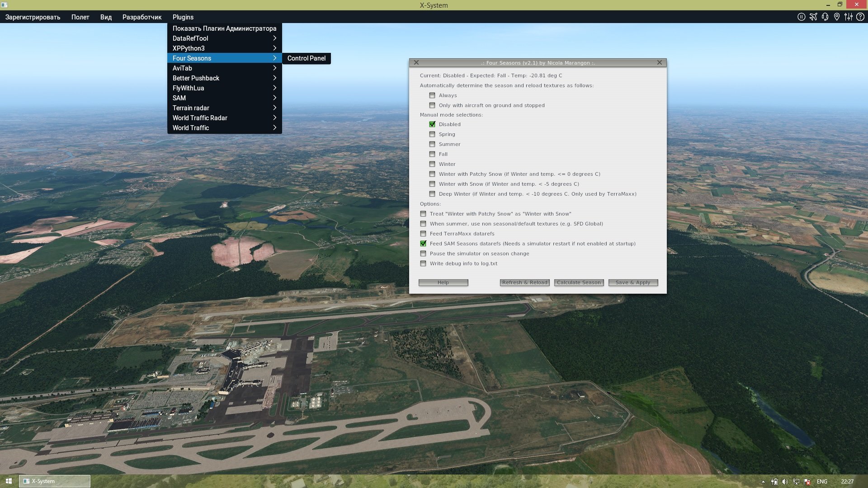This screenshot has width=868, height=488.
Task: Open the map using the location pin icon
Action: (837, 17)
